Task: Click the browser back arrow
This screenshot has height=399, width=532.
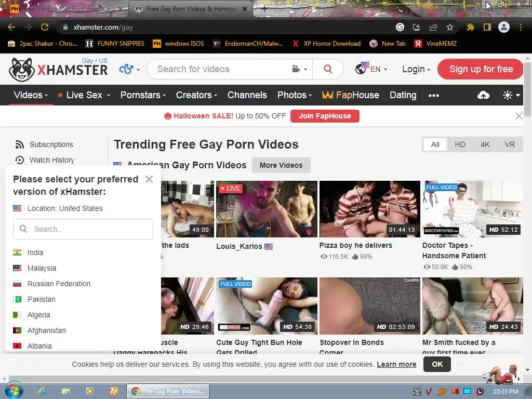Action: point(11,27)
